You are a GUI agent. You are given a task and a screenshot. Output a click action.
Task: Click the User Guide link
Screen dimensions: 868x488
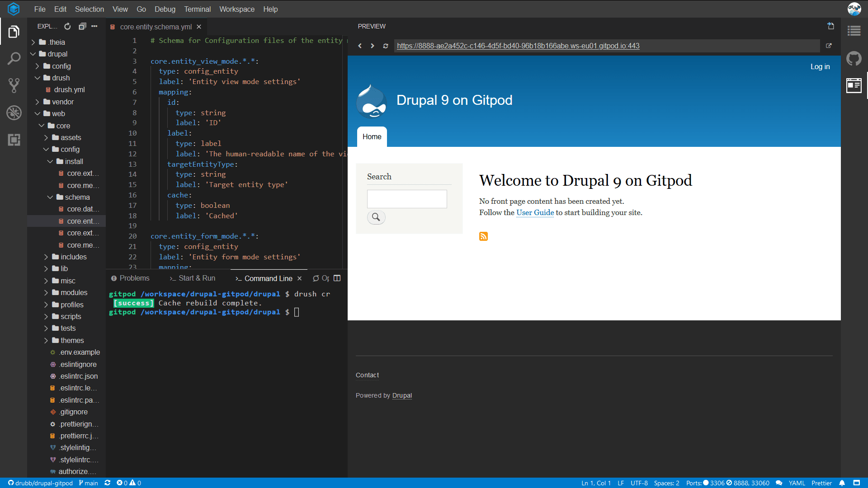(x=535, y=212)
